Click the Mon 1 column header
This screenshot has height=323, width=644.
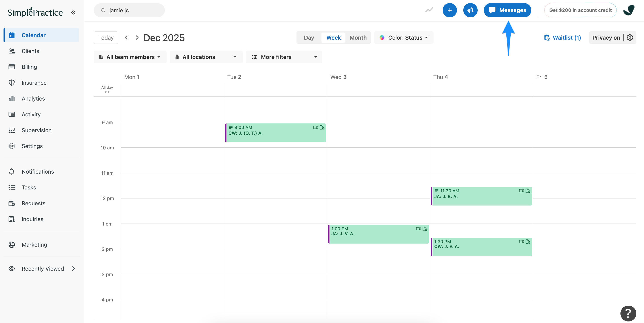(132, 77)
